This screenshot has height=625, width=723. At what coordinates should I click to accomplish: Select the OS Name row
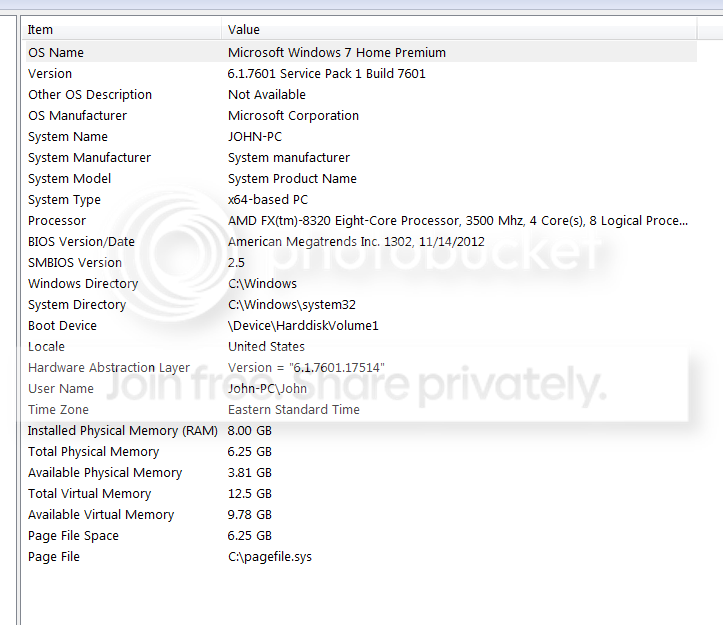pos(56,52)
